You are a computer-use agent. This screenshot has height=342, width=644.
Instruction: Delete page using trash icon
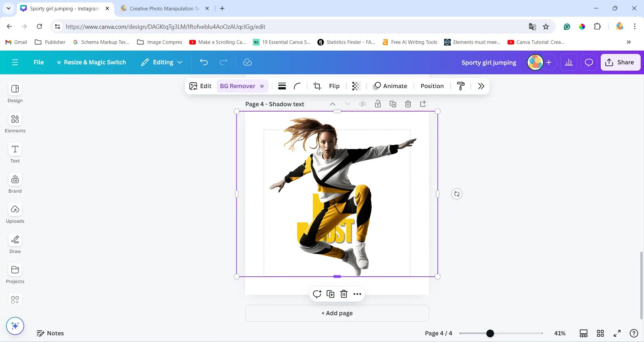coord(408,104)
